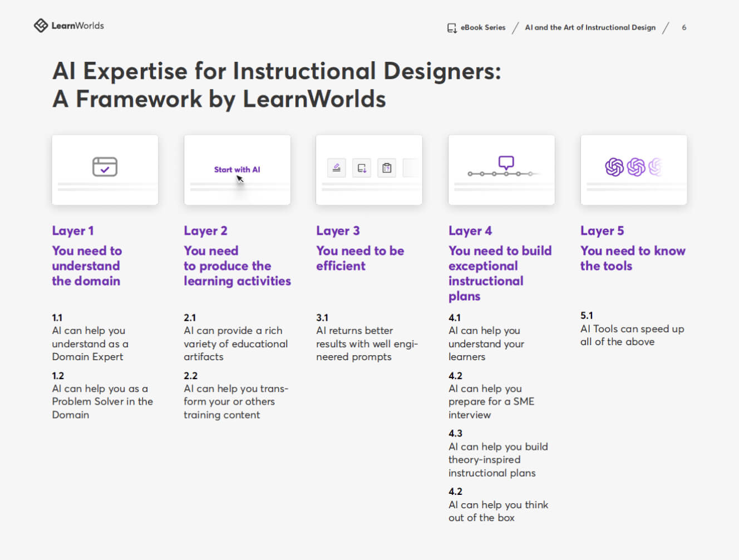Image resolution: width=739 pixels, height=560 pixels.
Task: Select the 'Layer 4' heading
Action: point(470,230)
